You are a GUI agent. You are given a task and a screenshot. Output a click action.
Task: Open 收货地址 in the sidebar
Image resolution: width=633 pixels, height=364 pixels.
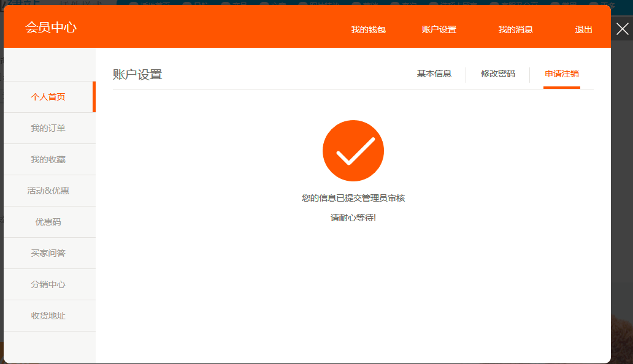48,316
